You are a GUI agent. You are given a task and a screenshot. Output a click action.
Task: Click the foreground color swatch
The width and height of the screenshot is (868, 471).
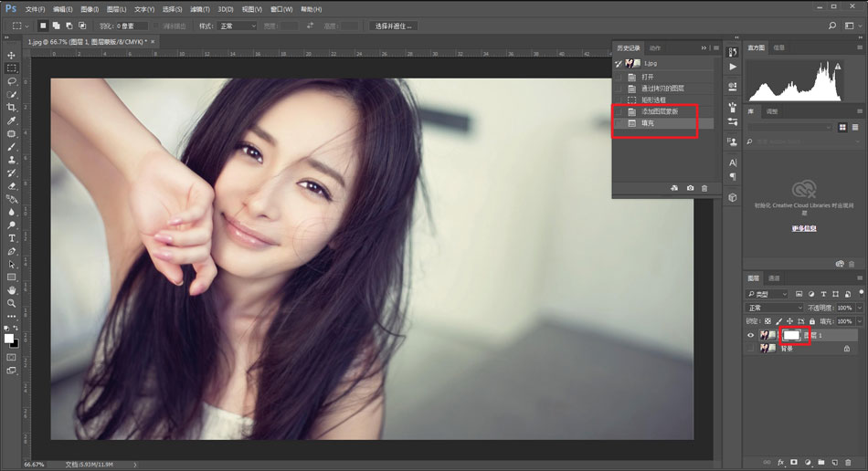point(9,338)
